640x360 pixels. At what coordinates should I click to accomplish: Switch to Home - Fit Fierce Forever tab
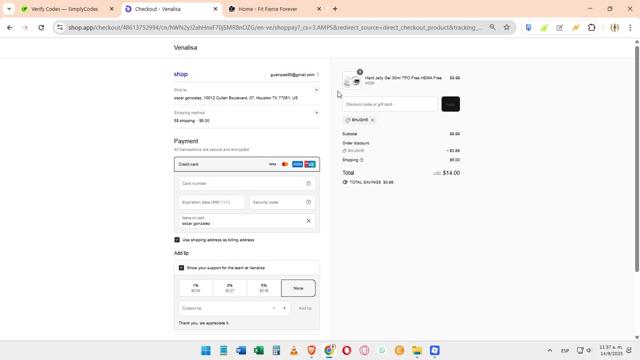pos(268,9)
